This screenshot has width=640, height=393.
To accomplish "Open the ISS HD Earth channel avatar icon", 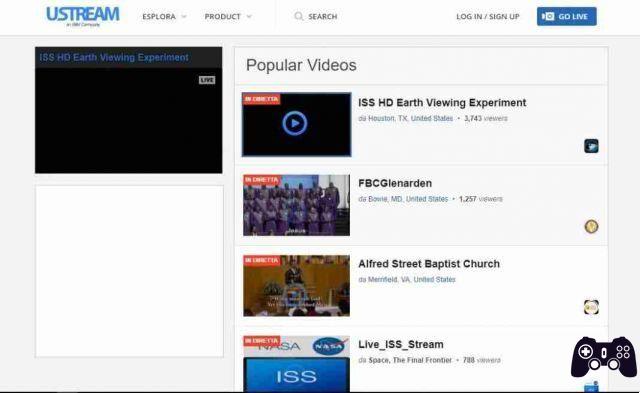I will tap(591, 146).
